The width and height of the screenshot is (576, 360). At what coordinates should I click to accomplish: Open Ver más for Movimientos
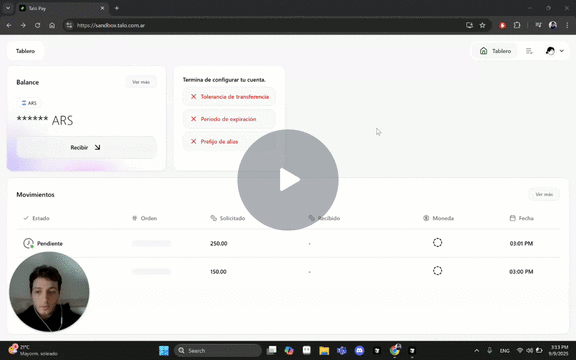click(544, 194)
